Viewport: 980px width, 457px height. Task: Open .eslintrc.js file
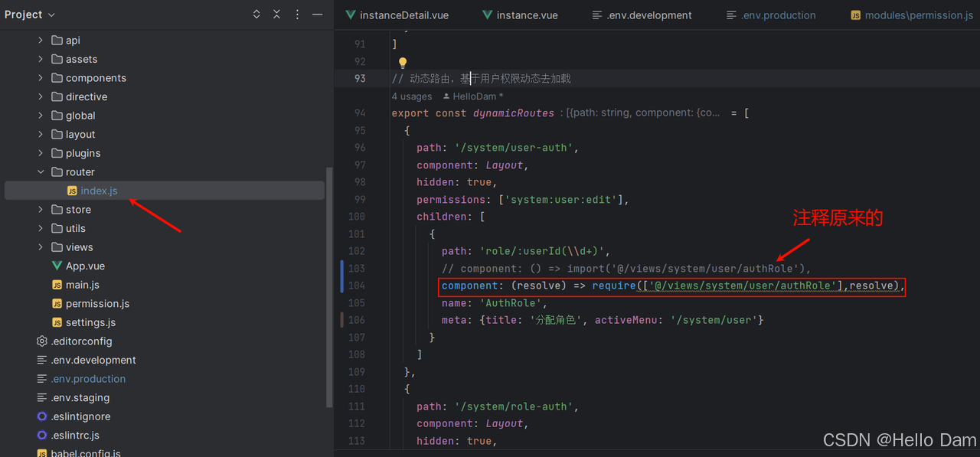(x=75, y=435)
